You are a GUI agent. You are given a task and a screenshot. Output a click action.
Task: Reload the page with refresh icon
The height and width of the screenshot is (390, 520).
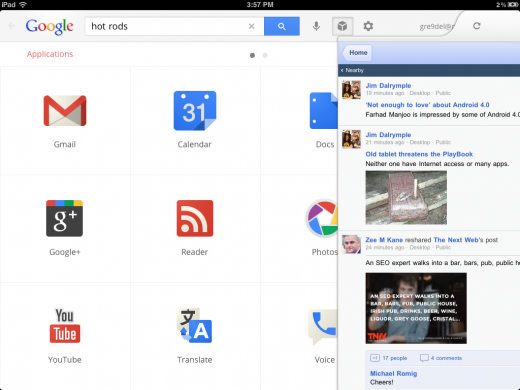point(477,26)
